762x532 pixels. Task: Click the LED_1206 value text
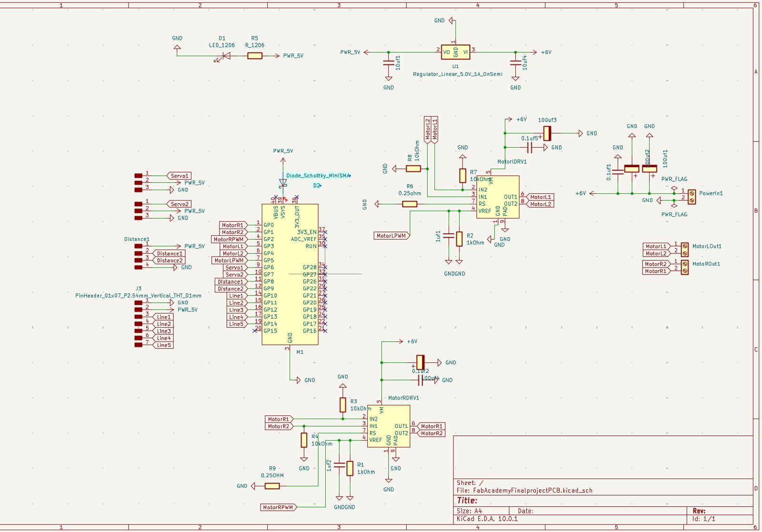click(x=222, y=45)
